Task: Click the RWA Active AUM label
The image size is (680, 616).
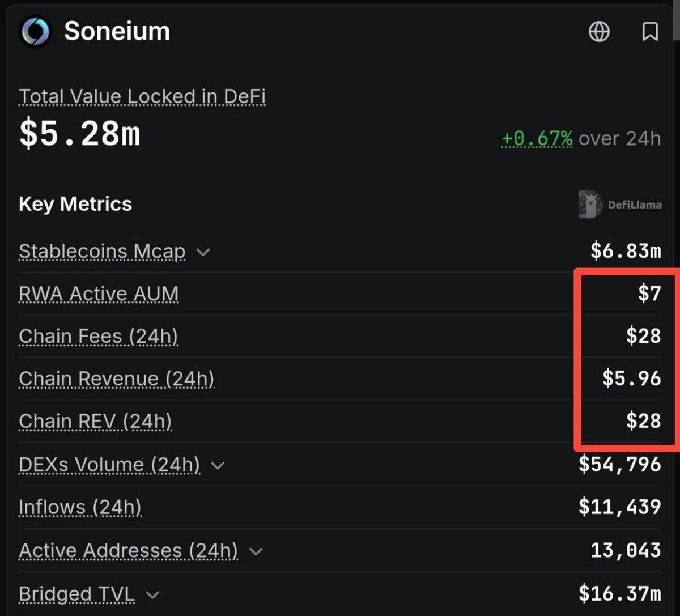Action: [x=99, y=294]
